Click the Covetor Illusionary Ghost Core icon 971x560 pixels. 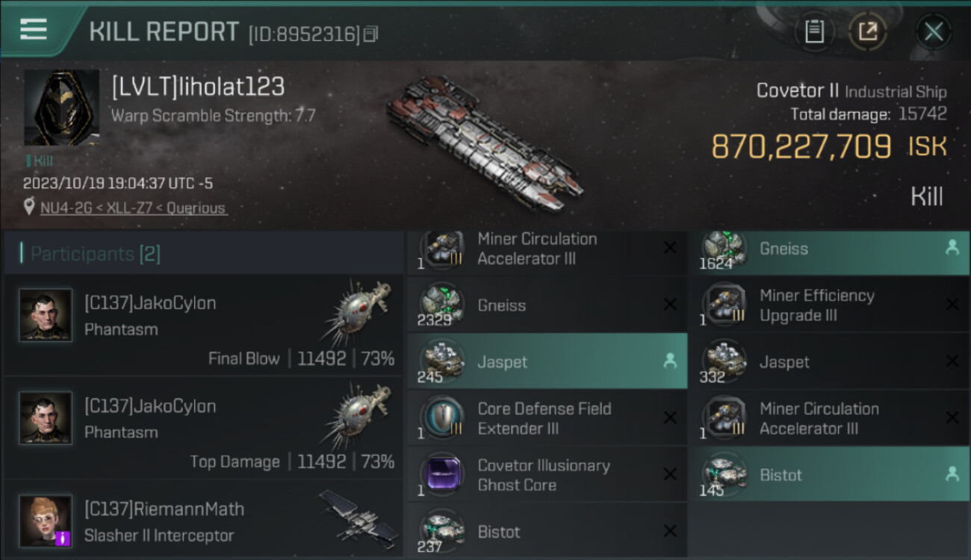pyautogui.click(x=441, y=474)
